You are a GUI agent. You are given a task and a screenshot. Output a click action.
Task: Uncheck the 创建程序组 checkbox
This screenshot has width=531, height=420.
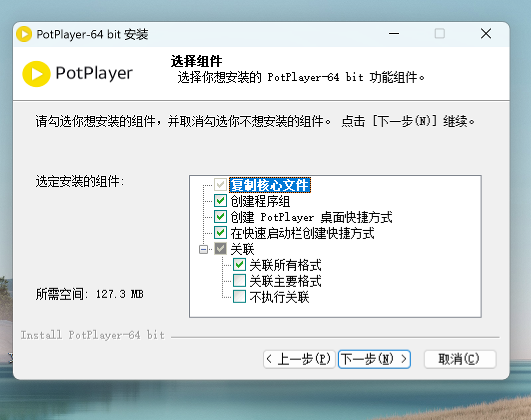click(220, 201)
